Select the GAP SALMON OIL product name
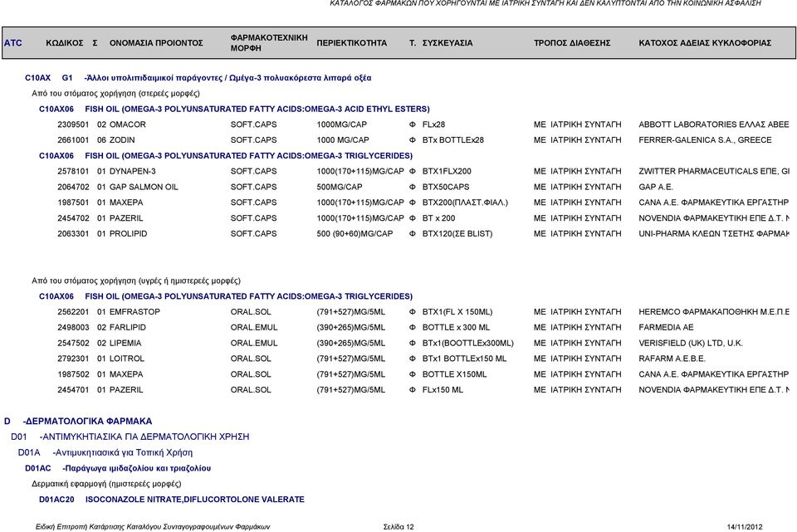This screenshot has height=532, width=797. point(144,187)
